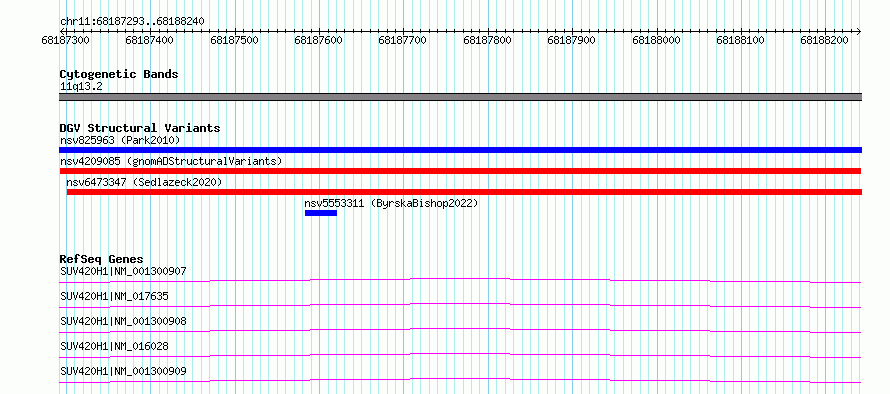Click the magenta NM_001300907 transcript line
890x394 pixels.
click(460, 280)
